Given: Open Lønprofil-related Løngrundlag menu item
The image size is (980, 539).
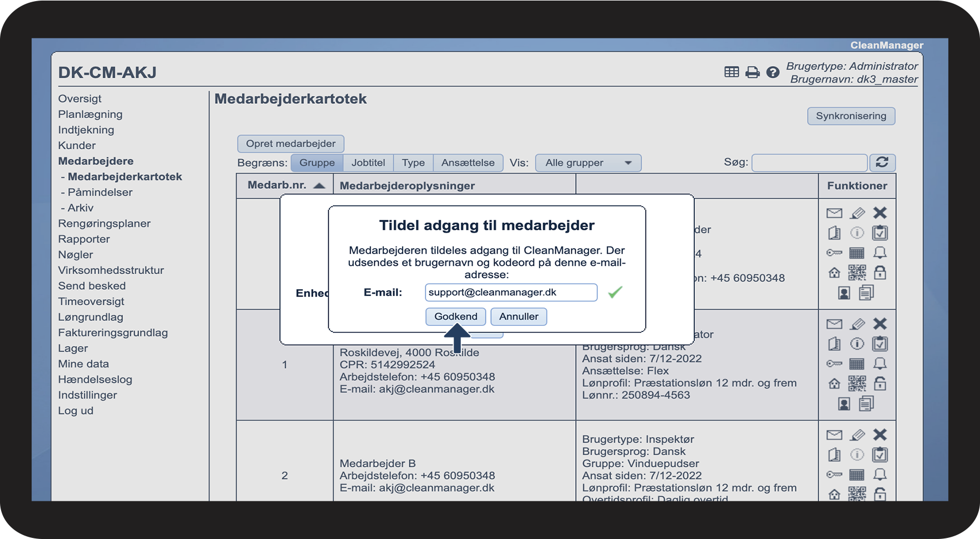Looking at the screenshot, I should 91,317.
